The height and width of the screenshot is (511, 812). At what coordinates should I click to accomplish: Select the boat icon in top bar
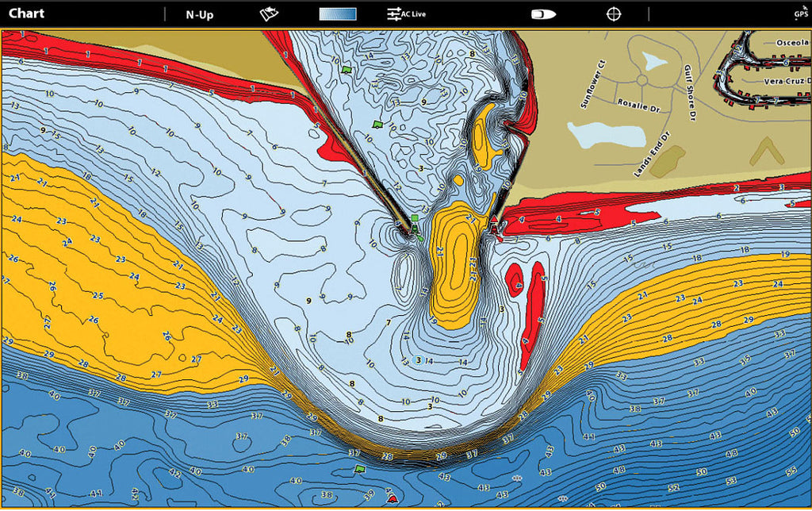coord(544,14)
